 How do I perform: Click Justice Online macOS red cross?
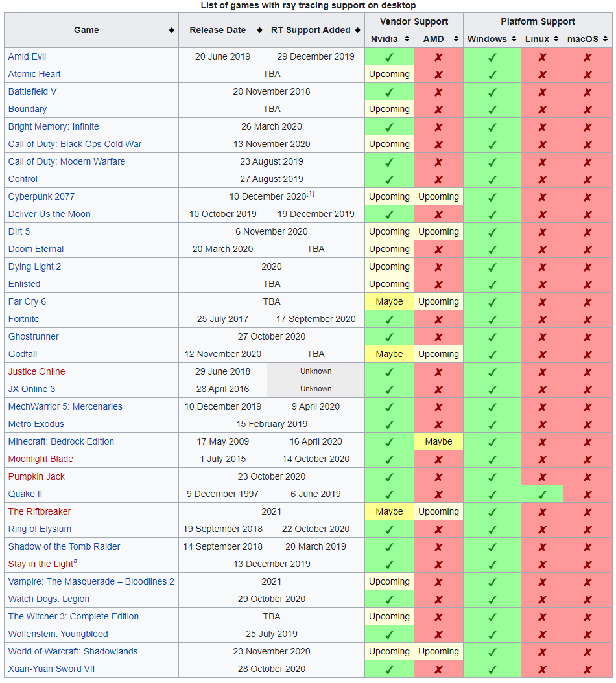[587, 372]
